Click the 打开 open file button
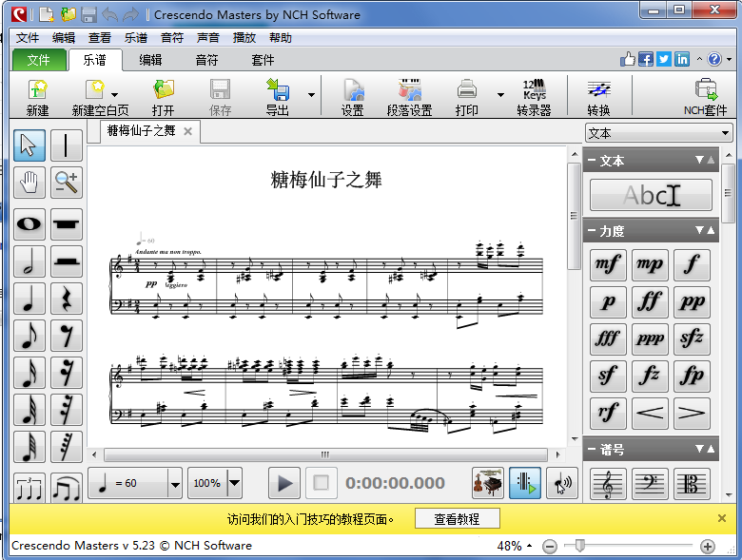The height and width of the screenshot is (560, 742). (164, 97)
